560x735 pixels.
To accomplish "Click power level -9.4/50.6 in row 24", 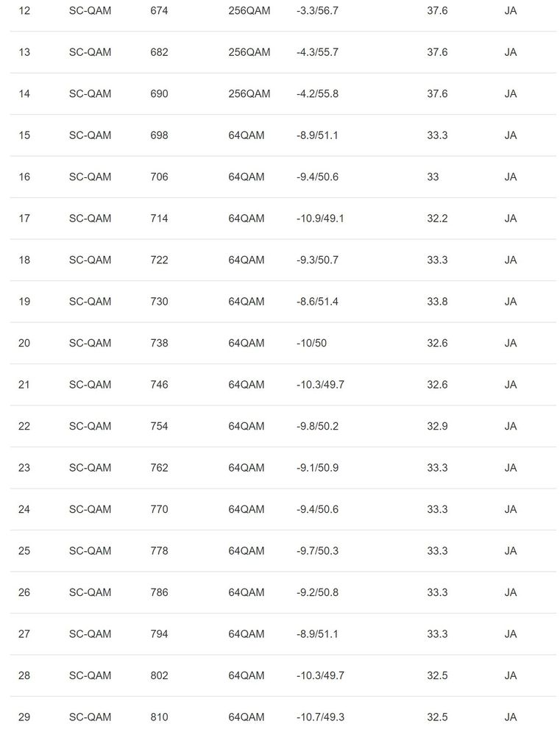I will (317, 510).
